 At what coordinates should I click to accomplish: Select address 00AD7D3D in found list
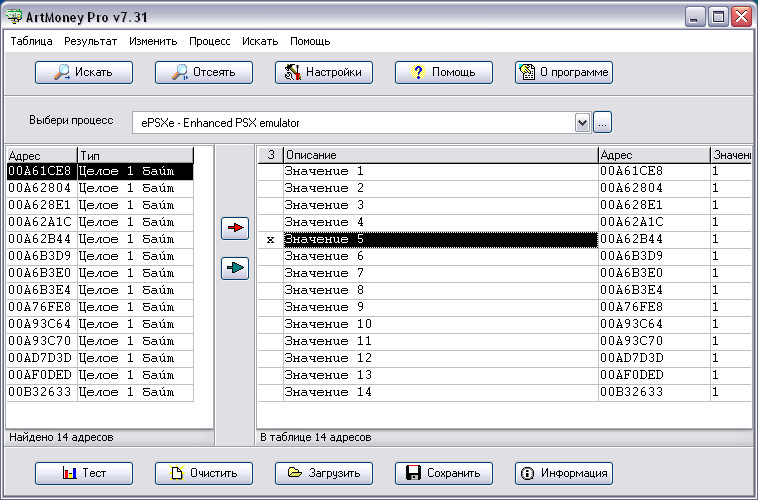(x=42, y=358)
